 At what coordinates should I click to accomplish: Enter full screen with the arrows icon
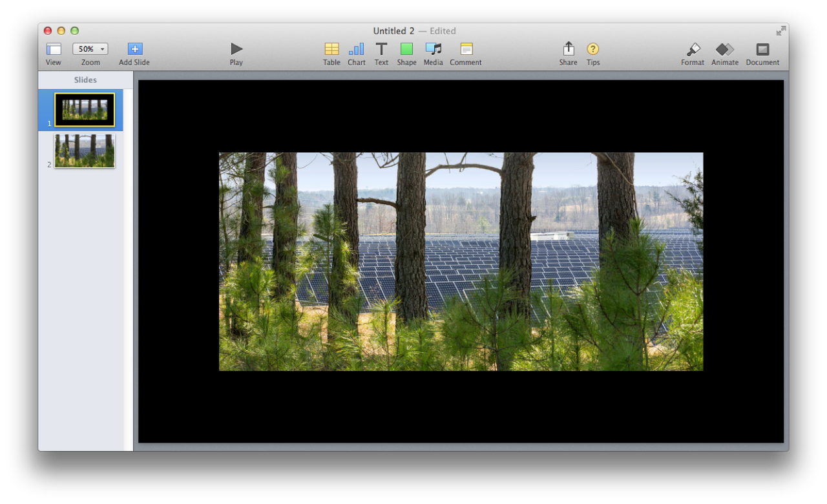[781, 31]
